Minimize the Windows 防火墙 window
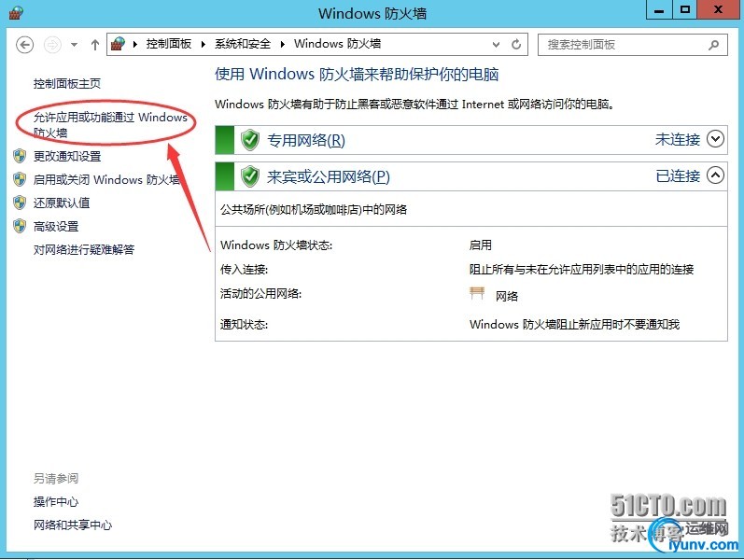 point(660,10)
